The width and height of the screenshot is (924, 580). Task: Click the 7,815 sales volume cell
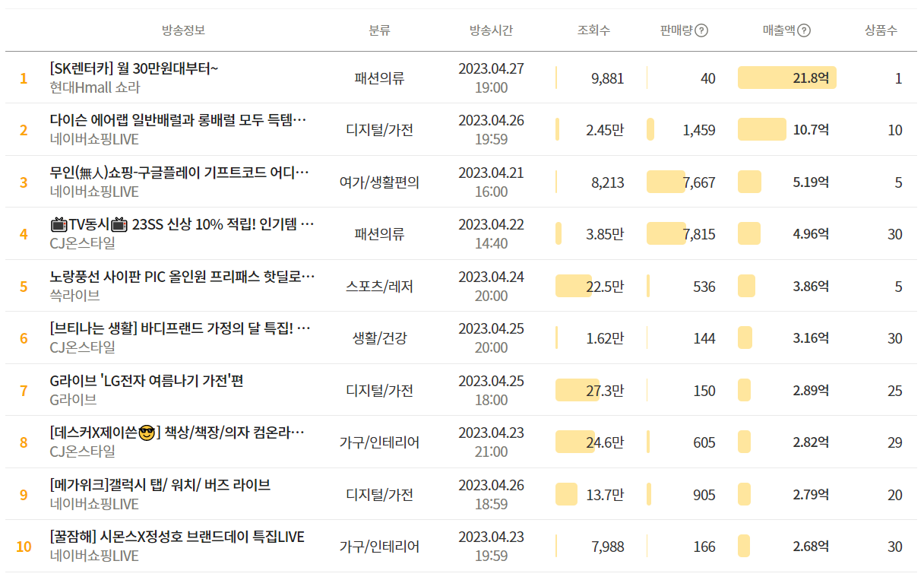699,234
